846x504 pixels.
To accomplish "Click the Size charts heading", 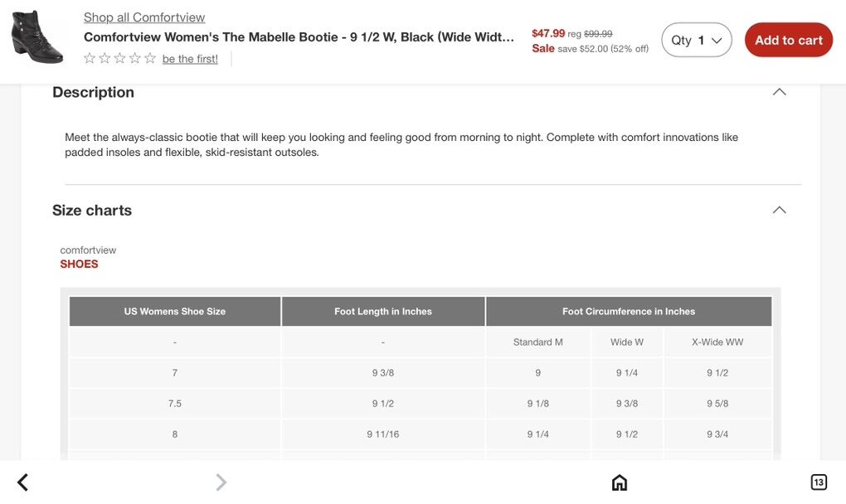I will click(92, 210).
